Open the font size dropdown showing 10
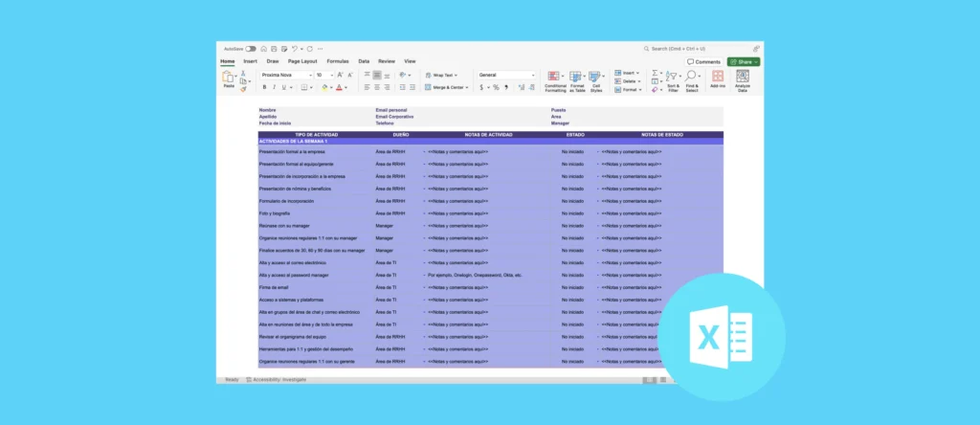980x425 pixels. click(x=325, y=75)
